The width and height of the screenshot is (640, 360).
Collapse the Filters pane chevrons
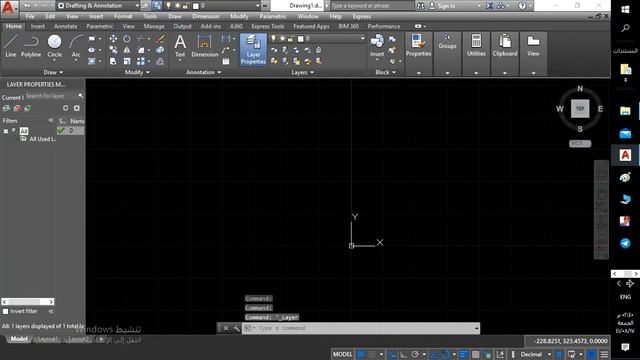click(51, 120)
